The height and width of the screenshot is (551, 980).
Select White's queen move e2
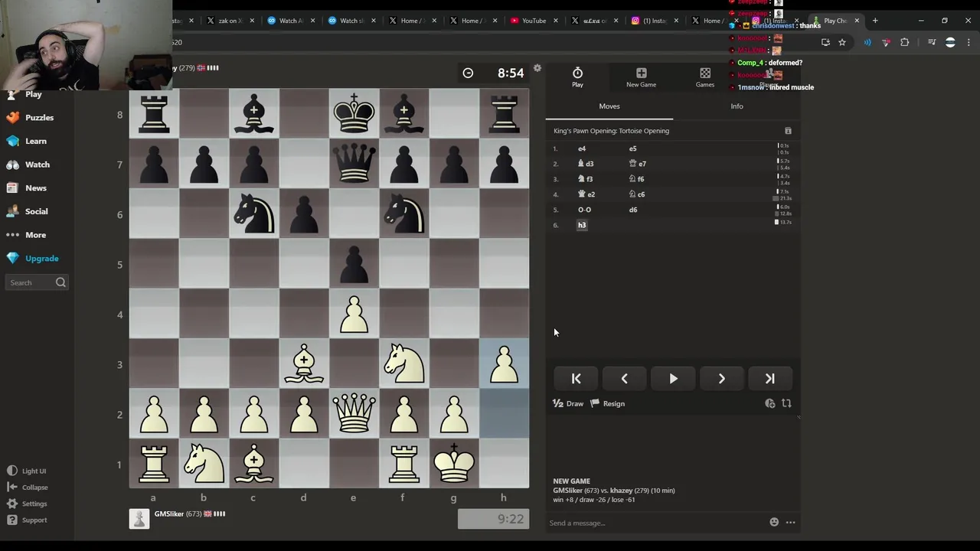point(586,194)
